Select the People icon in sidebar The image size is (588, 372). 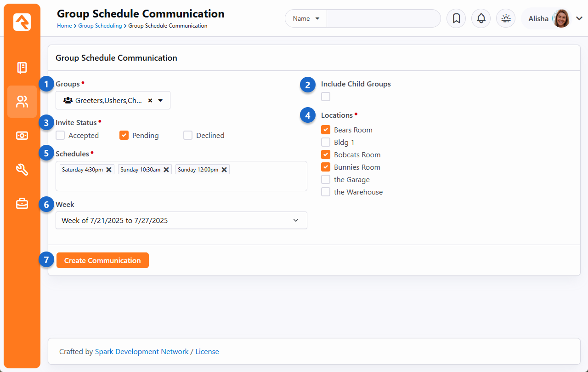click(x=22, y=102)
